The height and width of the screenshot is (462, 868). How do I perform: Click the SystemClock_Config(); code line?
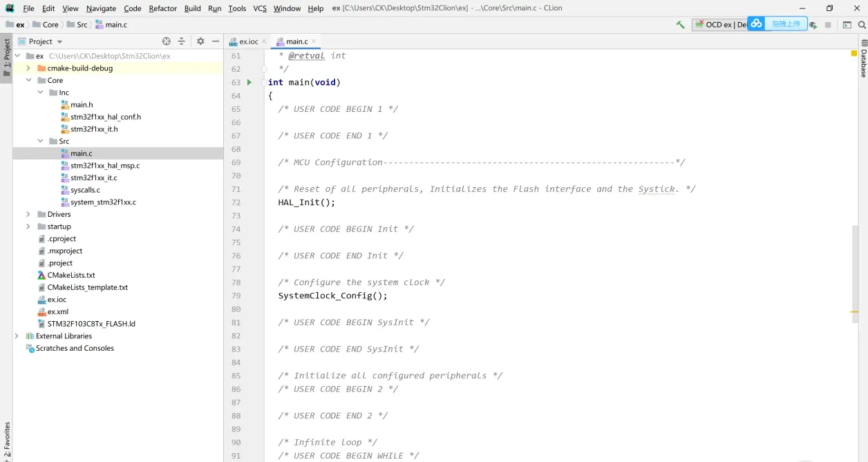click(333, 296)
